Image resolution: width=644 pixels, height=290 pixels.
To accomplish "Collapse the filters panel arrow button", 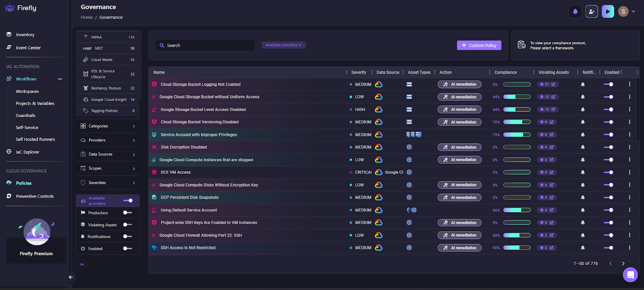I will point(82,264).
